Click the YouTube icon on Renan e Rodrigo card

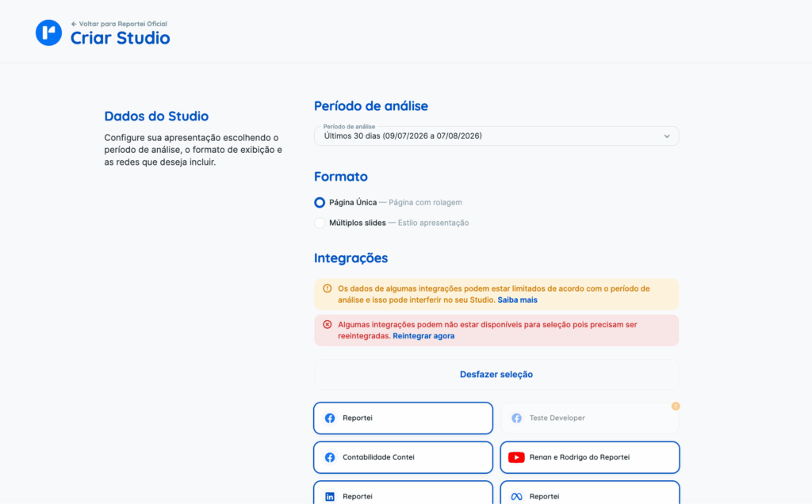click(516, 457)
